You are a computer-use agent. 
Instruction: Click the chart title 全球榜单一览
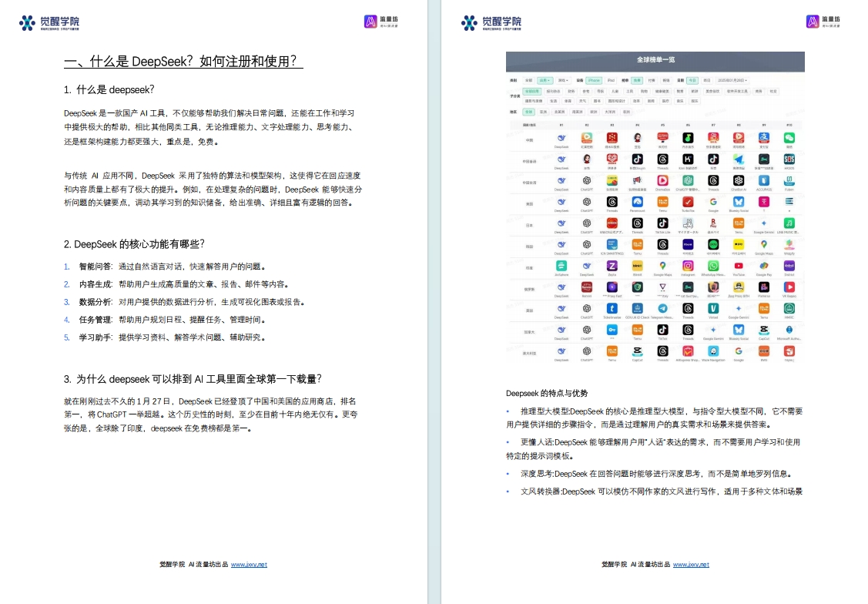655,60
